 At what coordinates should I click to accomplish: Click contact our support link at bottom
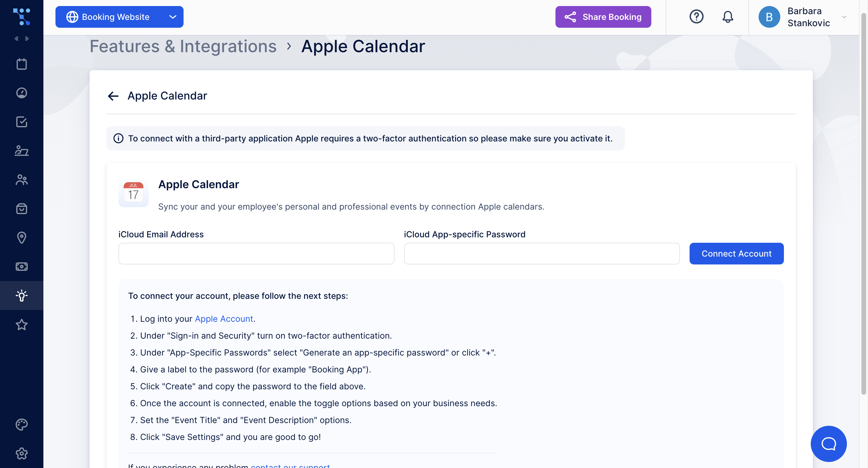coord(291,466)
